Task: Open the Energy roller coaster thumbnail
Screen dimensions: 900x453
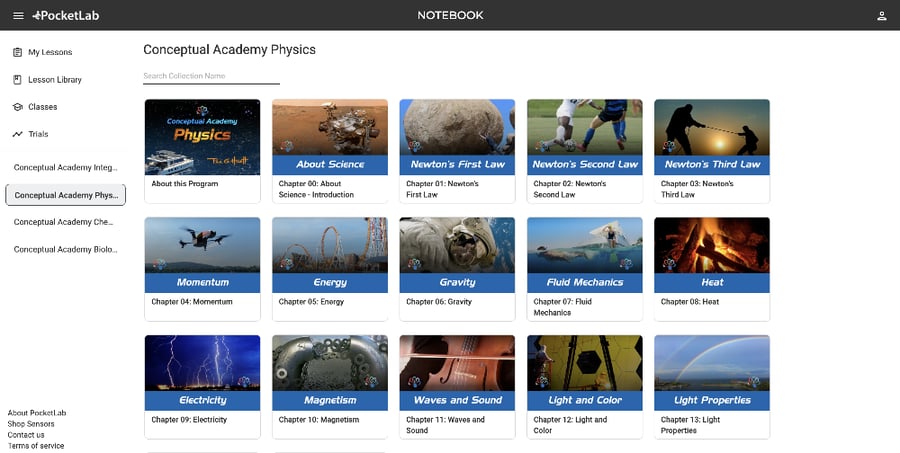Action: pyautogui.click(x=330, y=255)
